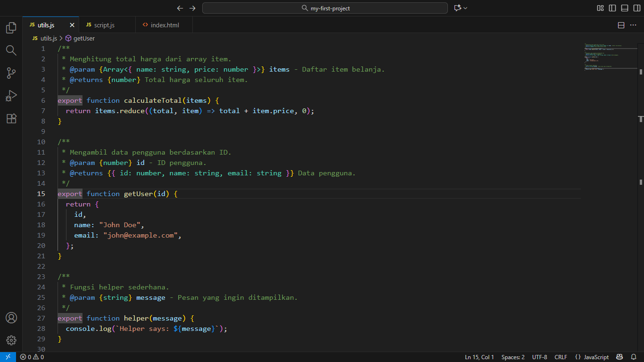Open the Source Control view
The width and height of the screenshot is (644, 362).
pos(10,73)
